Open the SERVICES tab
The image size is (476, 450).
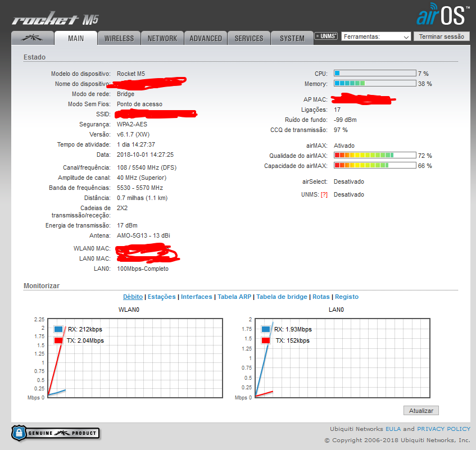point(249,38)
